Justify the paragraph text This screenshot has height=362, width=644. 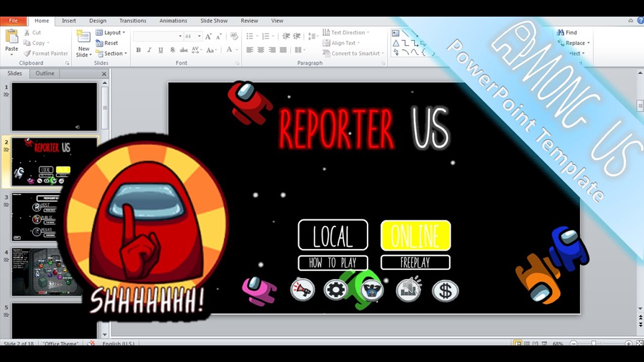pyautogui.click(x=283, y=50)
